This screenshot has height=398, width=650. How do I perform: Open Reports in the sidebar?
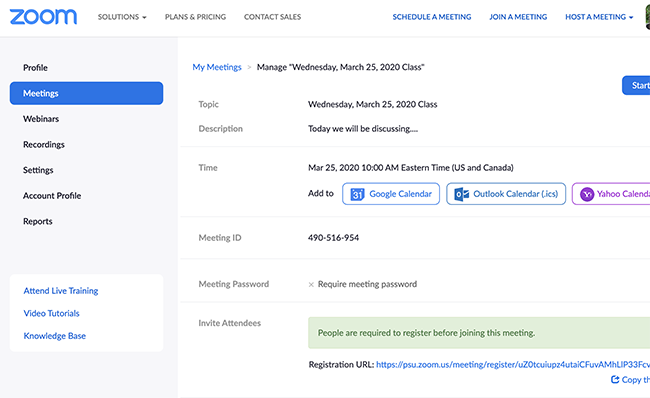[x=38, y=221]
